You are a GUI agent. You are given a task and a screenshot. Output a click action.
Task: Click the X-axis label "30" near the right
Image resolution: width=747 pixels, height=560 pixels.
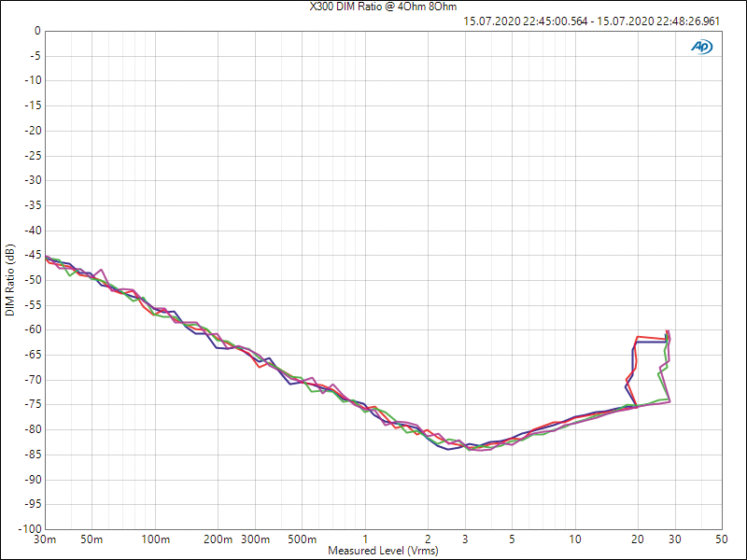tap(675, 539)
